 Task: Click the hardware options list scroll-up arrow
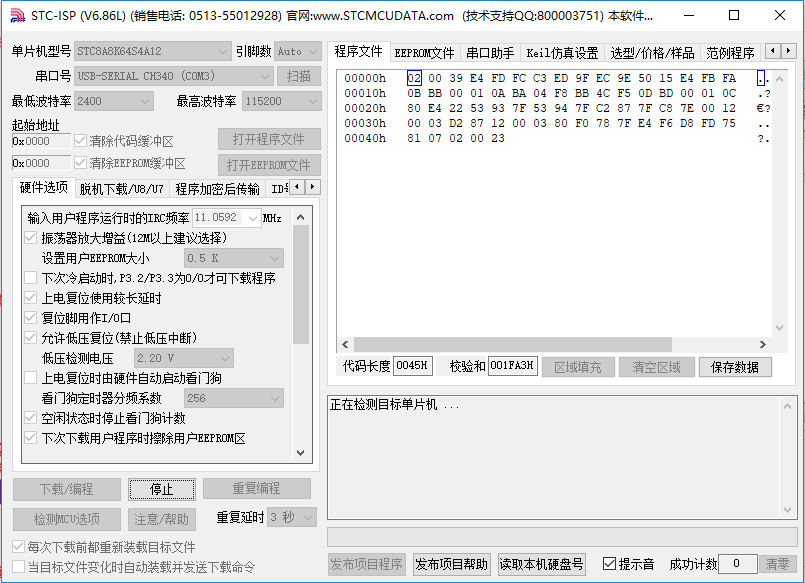301,217
